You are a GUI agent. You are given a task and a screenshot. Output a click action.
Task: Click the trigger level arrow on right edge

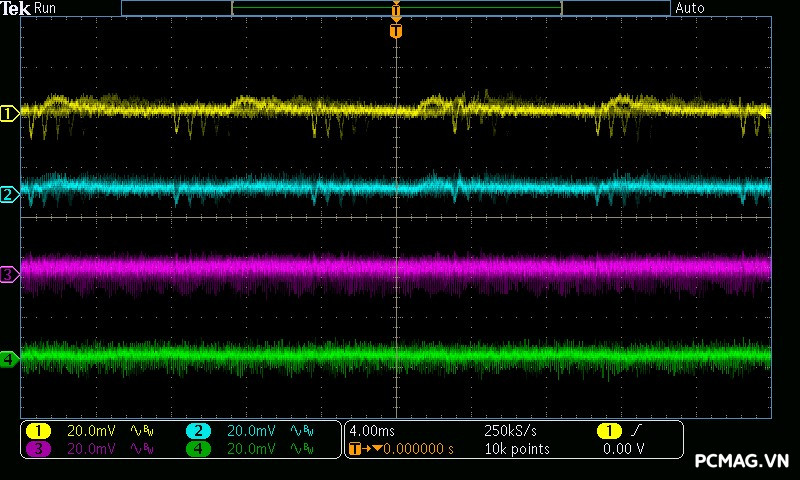pos(766,114)
